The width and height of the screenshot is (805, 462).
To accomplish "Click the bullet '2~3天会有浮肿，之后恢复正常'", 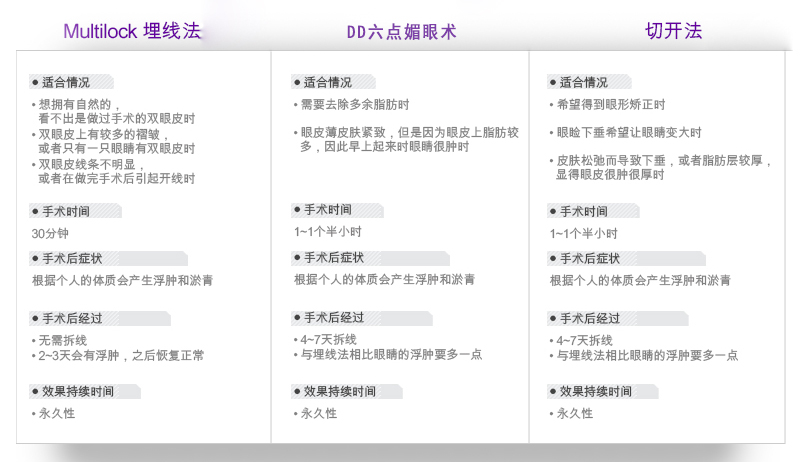I will (121, 355).
